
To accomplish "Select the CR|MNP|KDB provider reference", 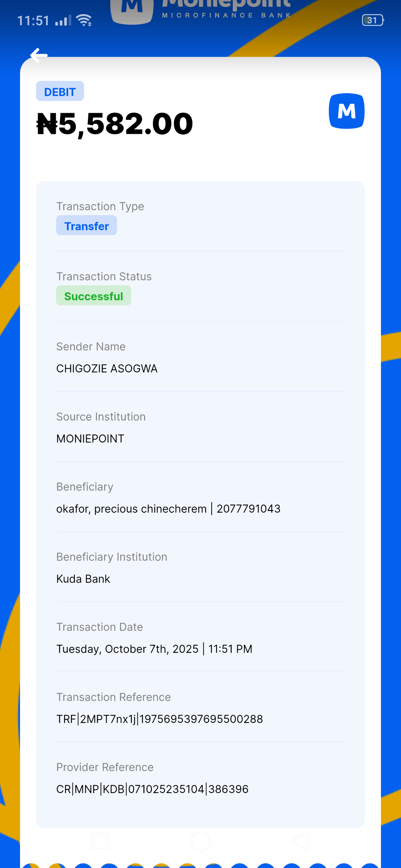I will click(152, 789).
